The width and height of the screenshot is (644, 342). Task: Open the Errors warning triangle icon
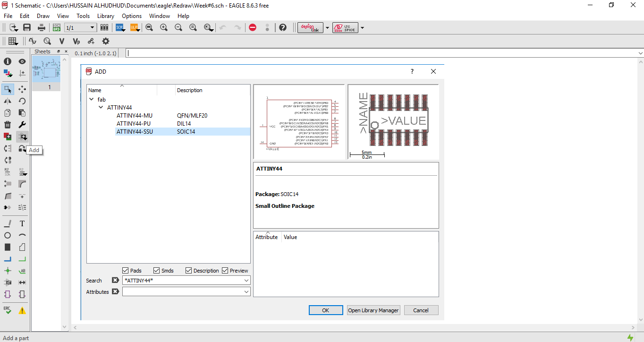[x=22, y=310]
